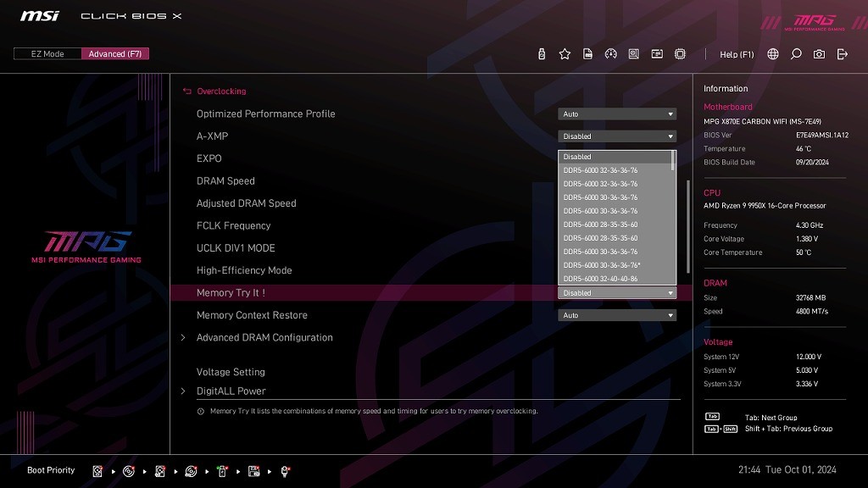Select the Advanced (F7) mode tab

[x=115, y=54]
